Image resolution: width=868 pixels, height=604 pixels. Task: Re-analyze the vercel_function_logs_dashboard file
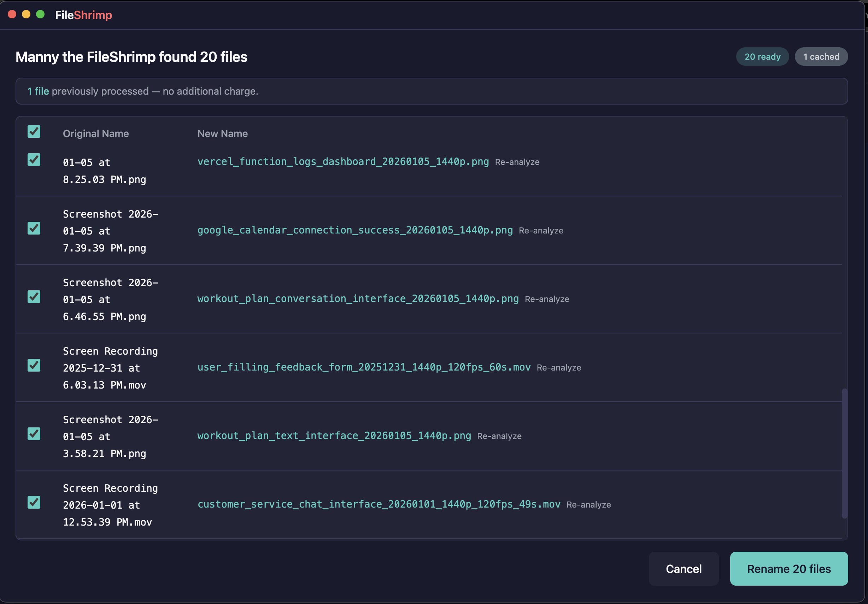point(517,162)
